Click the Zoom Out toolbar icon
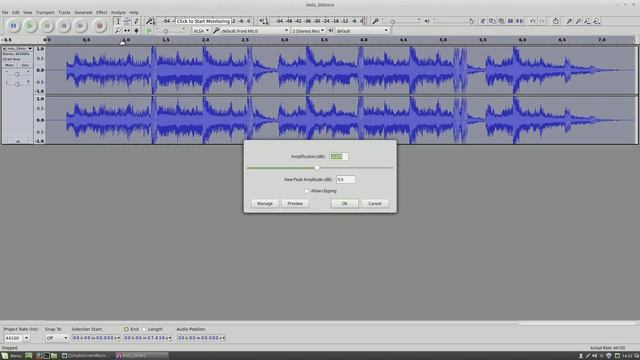This screenshot has width=640, height=360. (578, 21)
